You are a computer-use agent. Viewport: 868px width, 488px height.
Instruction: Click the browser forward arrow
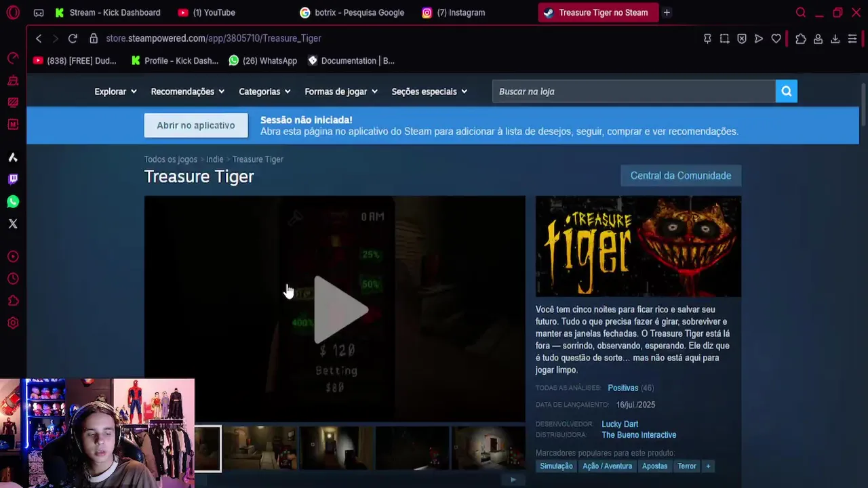click(56, 39)
